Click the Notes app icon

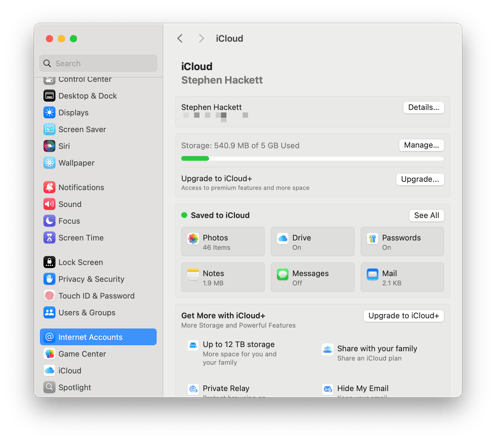193,274
